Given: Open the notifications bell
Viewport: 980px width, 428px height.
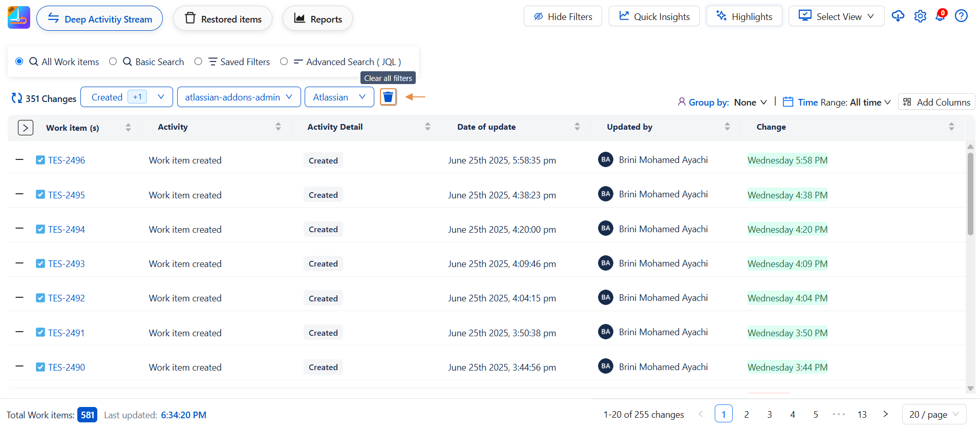Looking at the screenshot, I should point(941,16).
